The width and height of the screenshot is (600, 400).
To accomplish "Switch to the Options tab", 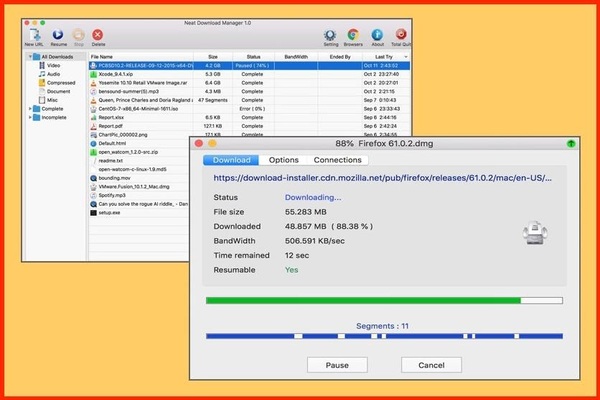I will point(284,160).
